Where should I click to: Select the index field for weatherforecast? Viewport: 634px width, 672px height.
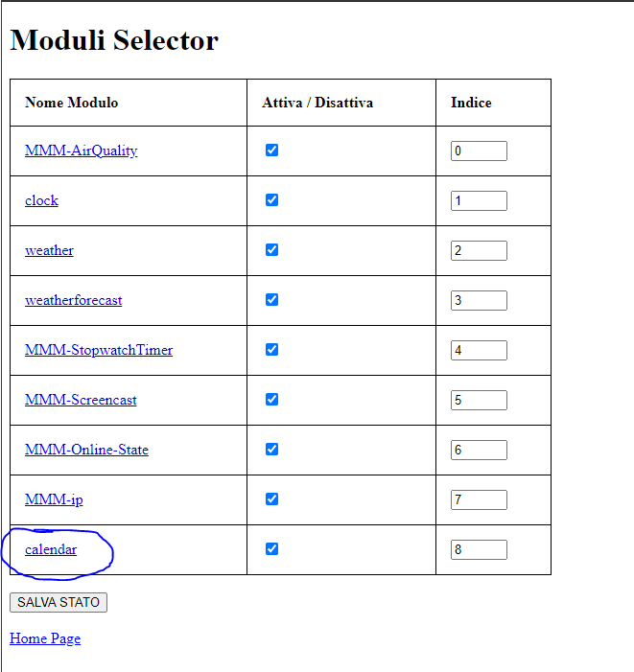point(479,300)
